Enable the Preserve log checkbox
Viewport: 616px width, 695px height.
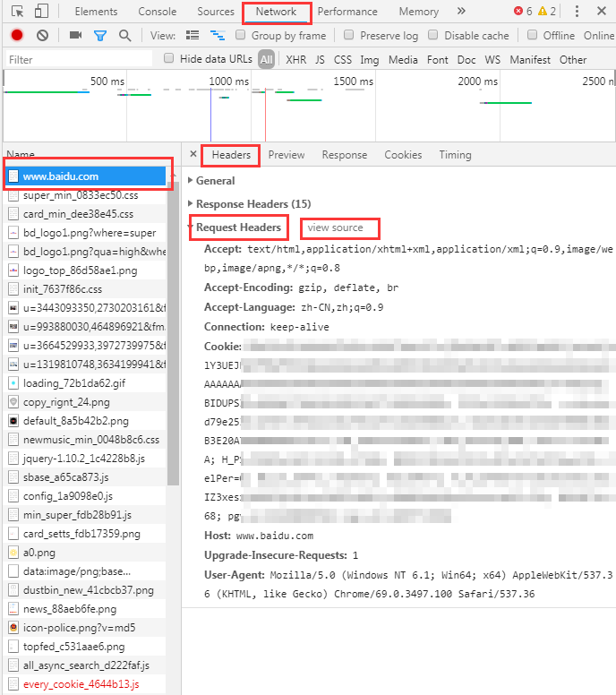350,36
